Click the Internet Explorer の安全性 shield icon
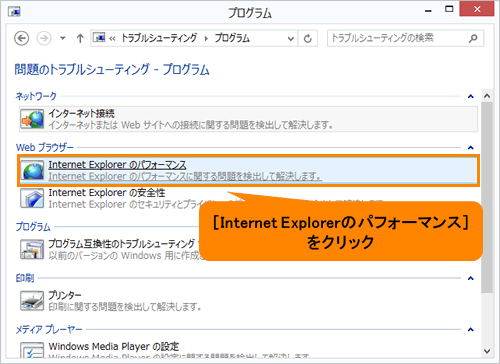500x364 pixels. pos(32,198)
